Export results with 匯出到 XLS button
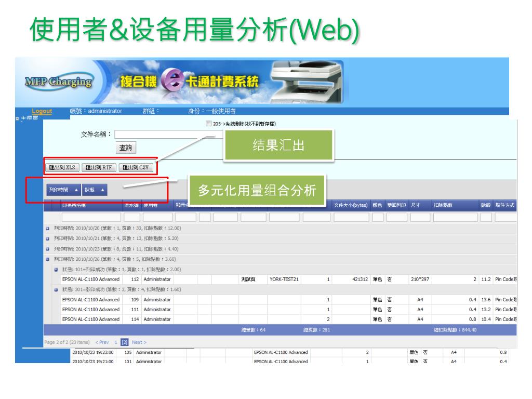Viewport: 532px width, 399px height. [x=62, y=167]
